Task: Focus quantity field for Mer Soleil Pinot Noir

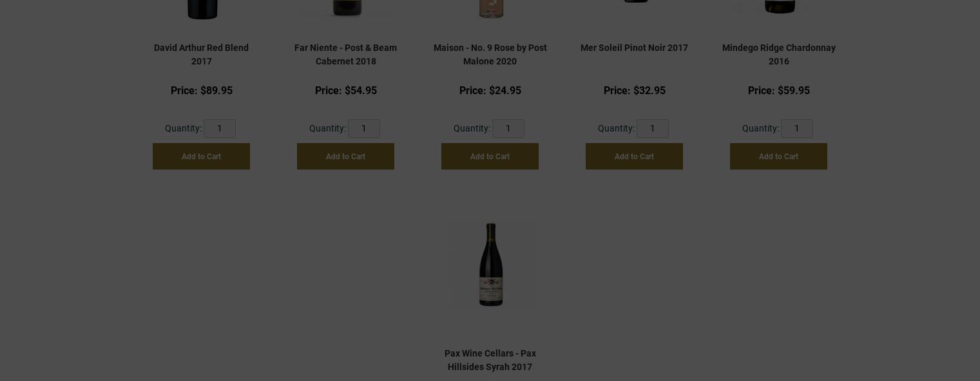Action: tap(653, 128)
